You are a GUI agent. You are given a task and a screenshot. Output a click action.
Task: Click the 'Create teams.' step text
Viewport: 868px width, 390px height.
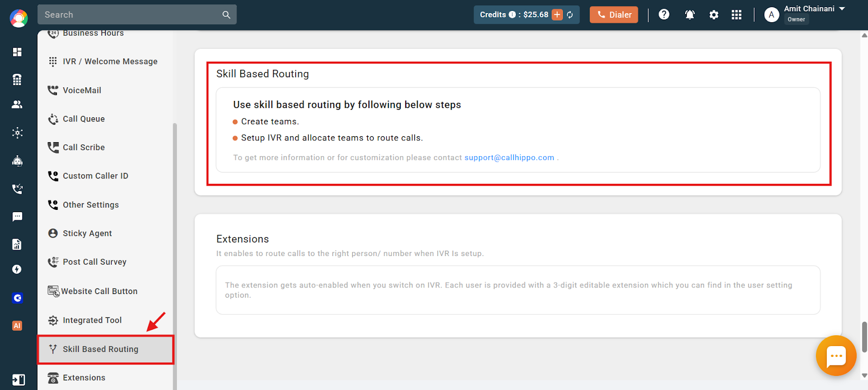click(270, 122)
